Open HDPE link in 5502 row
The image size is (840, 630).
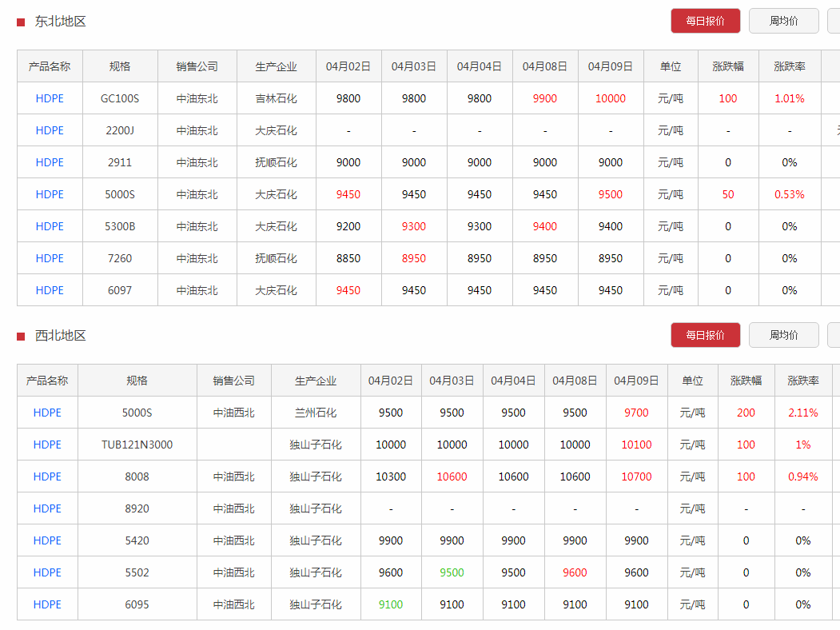pos(47,572)
